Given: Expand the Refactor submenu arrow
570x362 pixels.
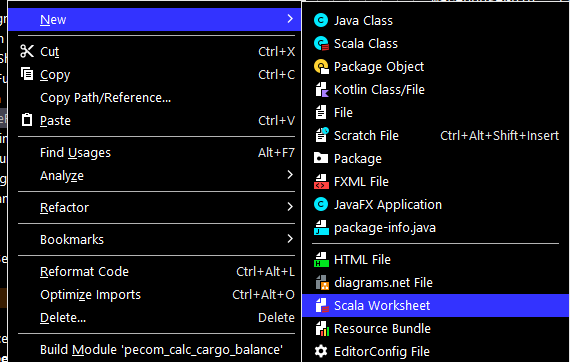Looking at the screenshot, I should coord(290,207).
